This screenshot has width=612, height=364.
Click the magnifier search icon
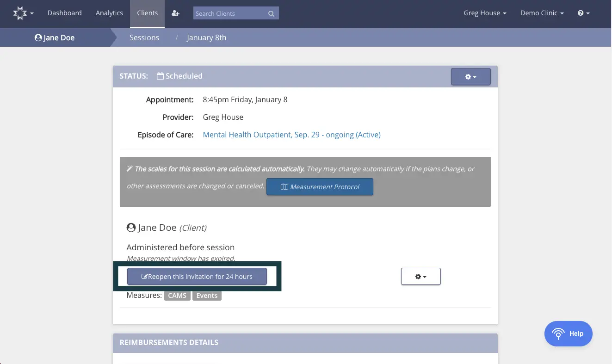click(x=271, y=14)
